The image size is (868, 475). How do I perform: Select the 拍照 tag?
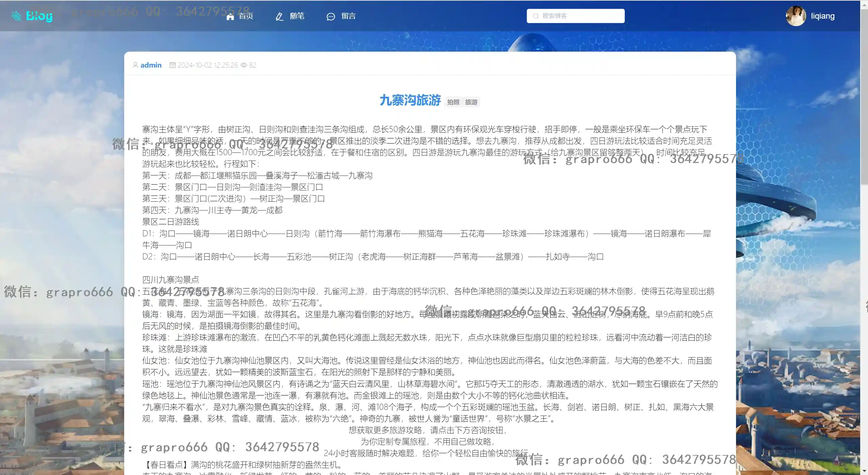(x=453, y=102)
